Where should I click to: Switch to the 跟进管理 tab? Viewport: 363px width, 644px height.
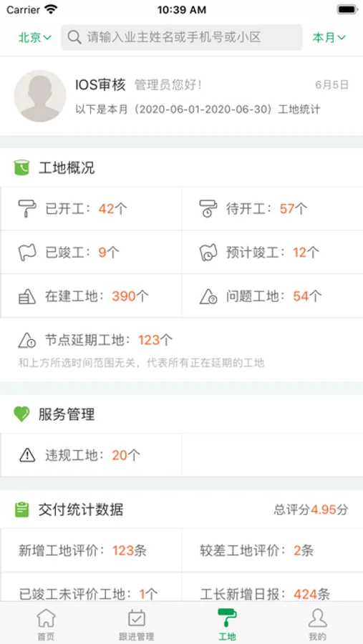click(x=137, y=624)
